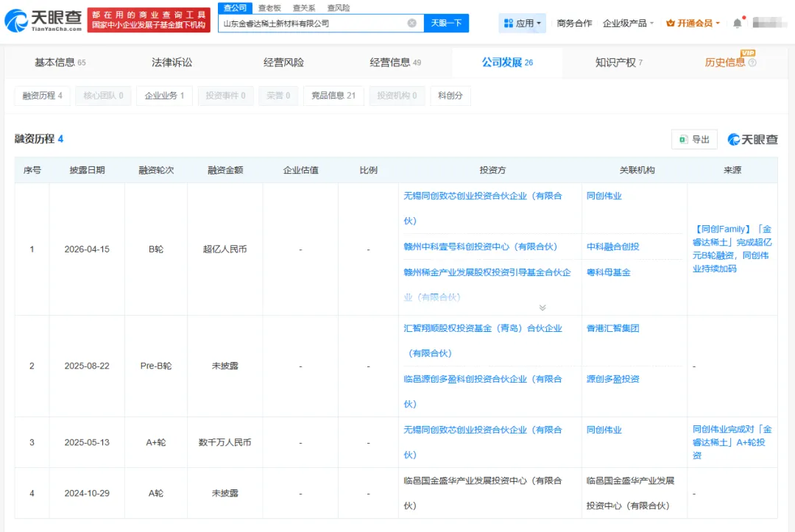This screenshot has height=532, width=795.
Task: Click the 应用 grid icon
Action: [x=509, y=24]
